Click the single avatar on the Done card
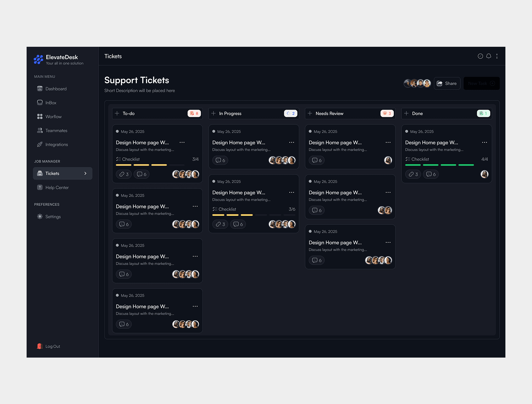Image resolution: width=532 pixels, height=404 pixels. click(484, 174)
